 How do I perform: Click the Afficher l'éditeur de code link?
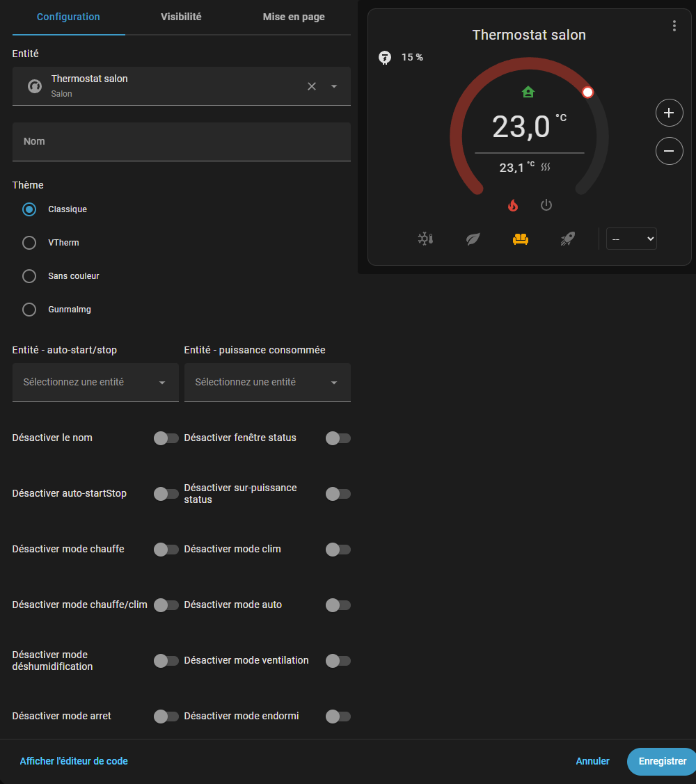coord(73,761)
